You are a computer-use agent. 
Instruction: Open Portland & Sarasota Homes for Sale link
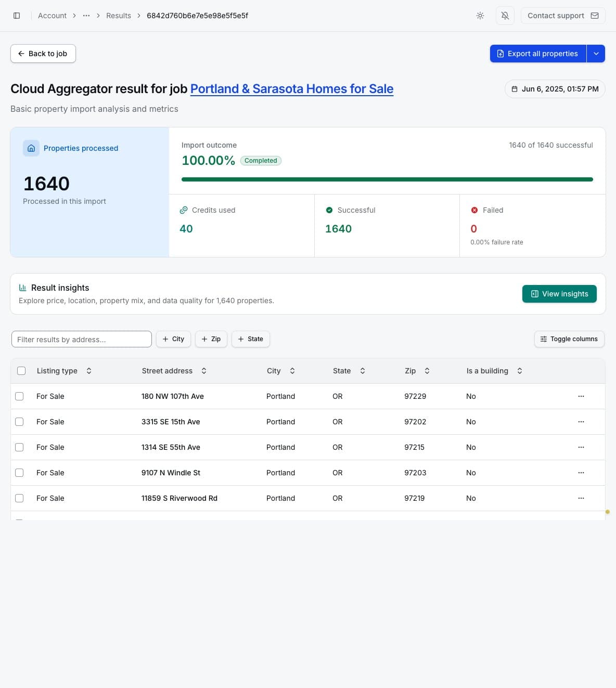(292, 89)
